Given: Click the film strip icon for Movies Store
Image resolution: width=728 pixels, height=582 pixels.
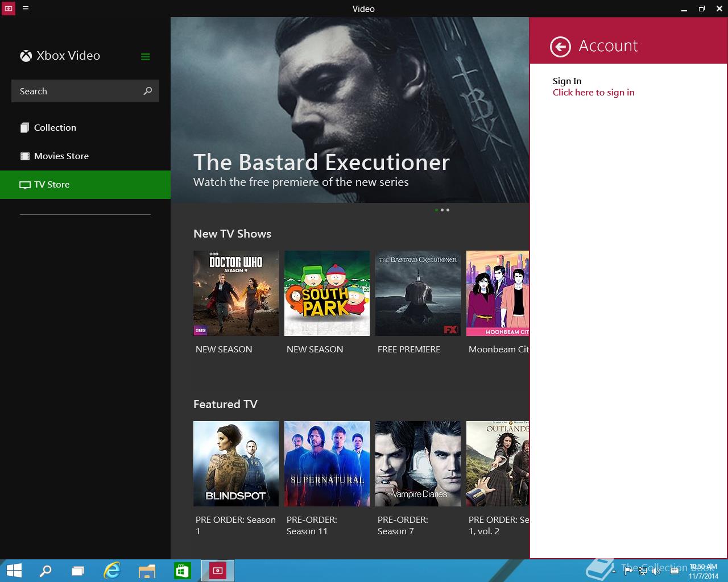Looking at the screenshot, I should point(25,156).
